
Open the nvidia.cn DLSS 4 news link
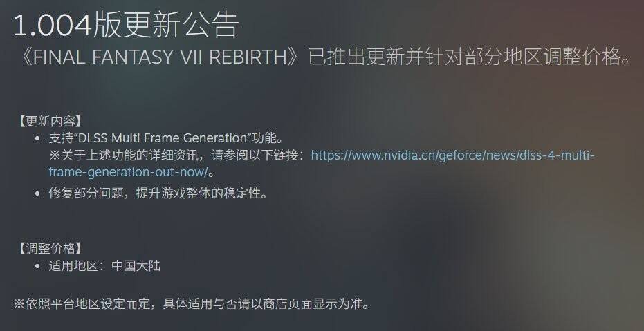[x=452, y=156]
